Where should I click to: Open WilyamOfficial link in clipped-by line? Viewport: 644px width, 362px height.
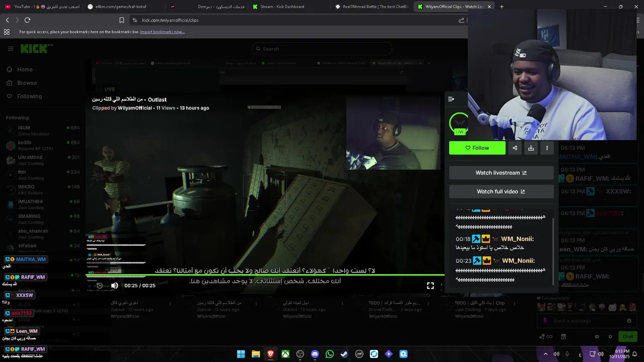click(135, 108)
